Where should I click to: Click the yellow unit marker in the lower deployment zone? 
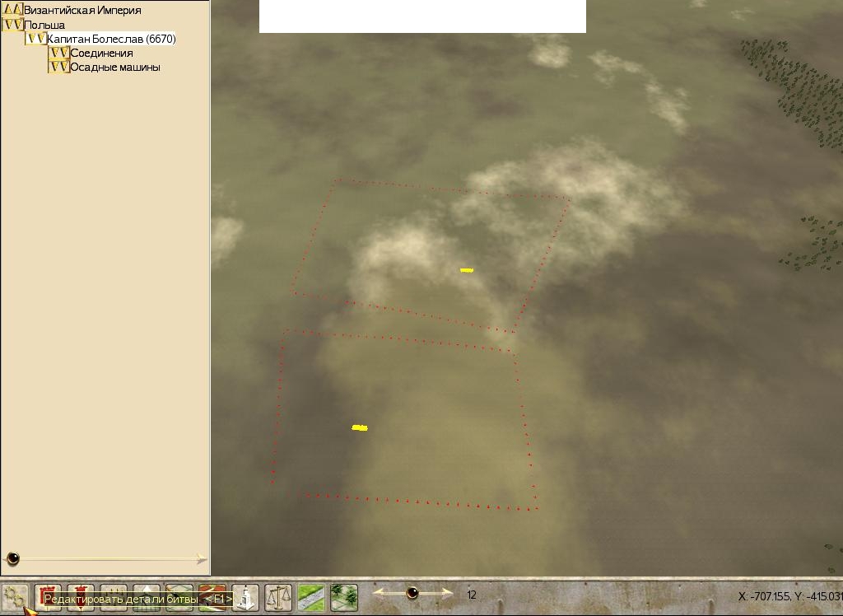pos(360,427)
